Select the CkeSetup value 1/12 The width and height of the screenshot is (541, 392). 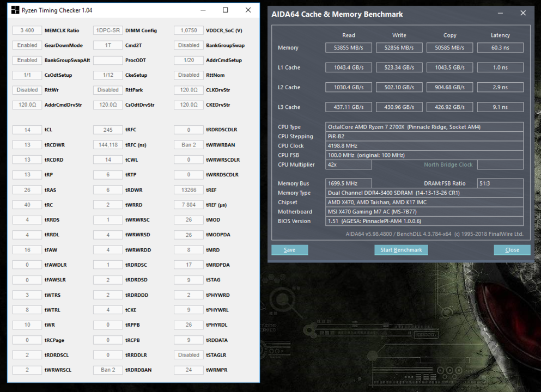pyautogui.click(x=108, y=75)
